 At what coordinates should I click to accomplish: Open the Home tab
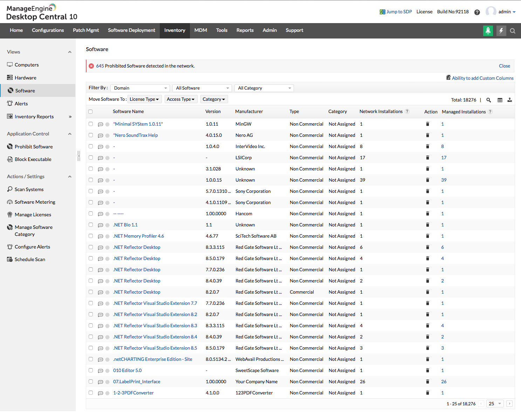16,30
